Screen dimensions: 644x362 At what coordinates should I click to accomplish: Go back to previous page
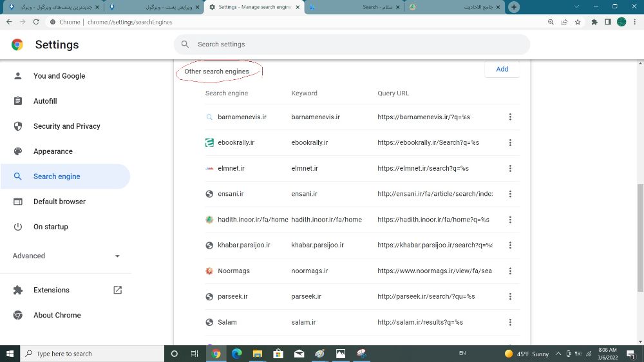(9, 22)
